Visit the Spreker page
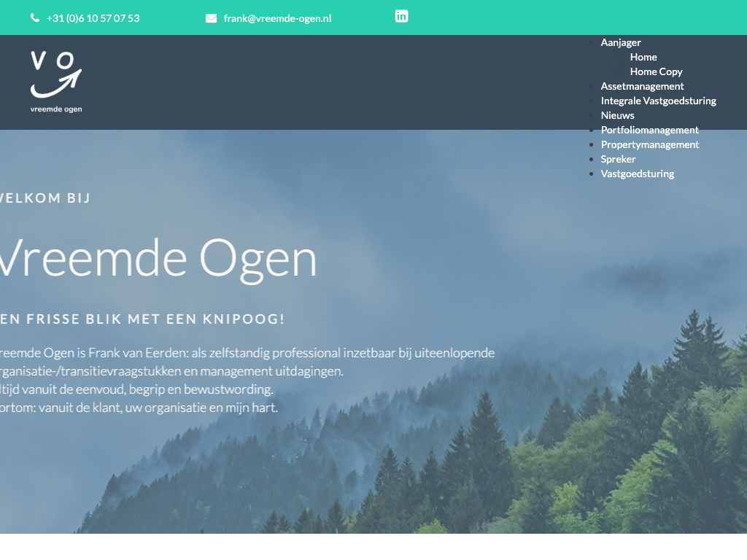The image size is (747, 560). (618, 159)
